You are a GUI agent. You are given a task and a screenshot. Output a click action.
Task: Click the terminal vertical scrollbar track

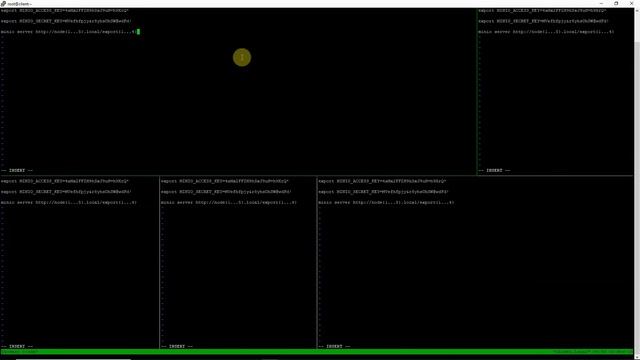[637, 184]
